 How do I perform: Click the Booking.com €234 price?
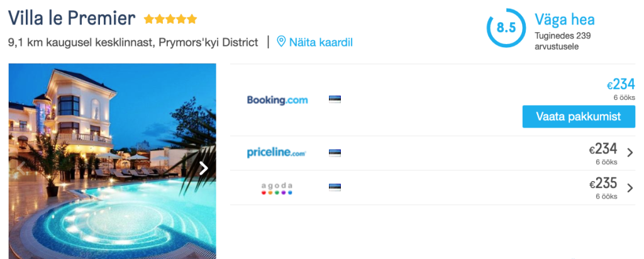[621, 84]
